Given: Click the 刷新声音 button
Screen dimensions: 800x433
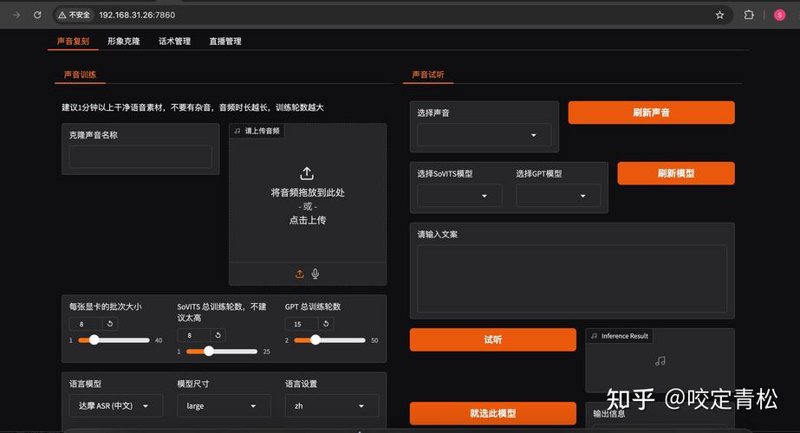Looking at the screenshot, I should [652, 112].
